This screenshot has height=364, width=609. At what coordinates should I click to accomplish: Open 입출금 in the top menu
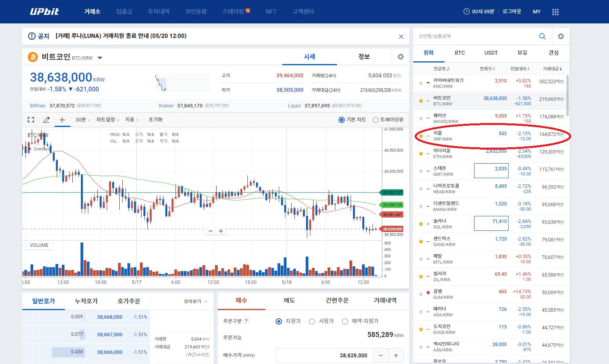124,12
